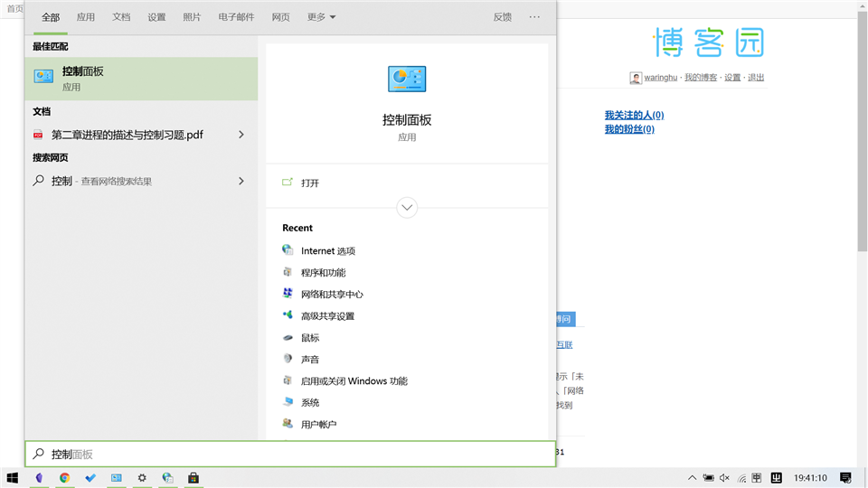The height and width of the screenshot is (488, 868).
Task: Switch to the 电子邮件 search tab
Action: tap(236, 17)
